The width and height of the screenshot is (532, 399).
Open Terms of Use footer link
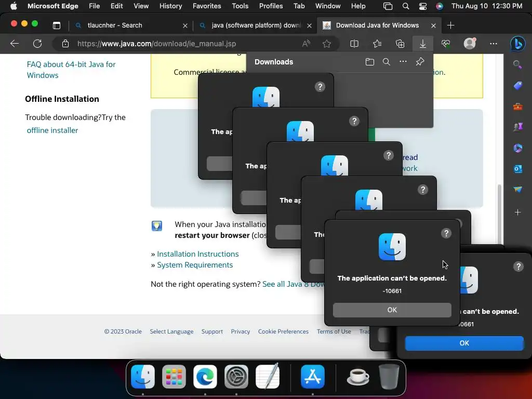[334, 331]
